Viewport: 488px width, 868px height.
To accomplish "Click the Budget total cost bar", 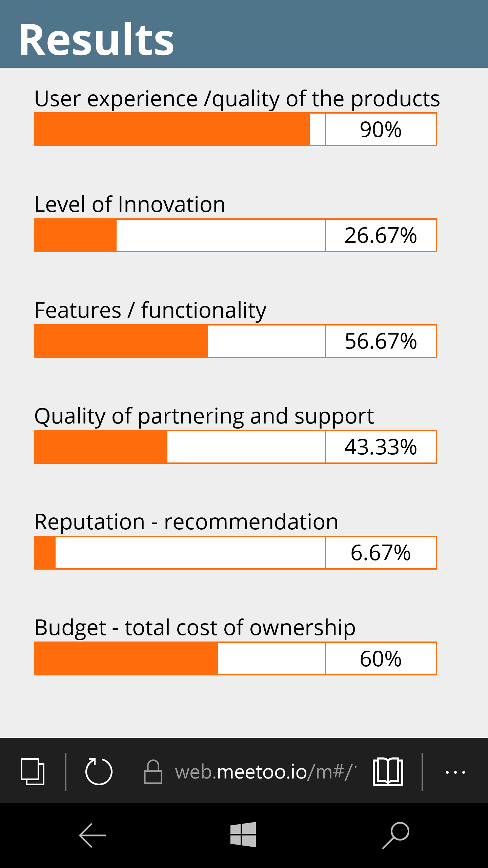I will (x=180, y=658).
